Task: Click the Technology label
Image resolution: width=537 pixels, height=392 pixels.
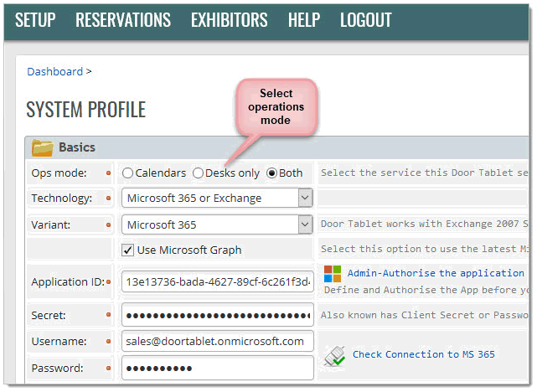Action: pyautogui.click(x=62, y=198)
